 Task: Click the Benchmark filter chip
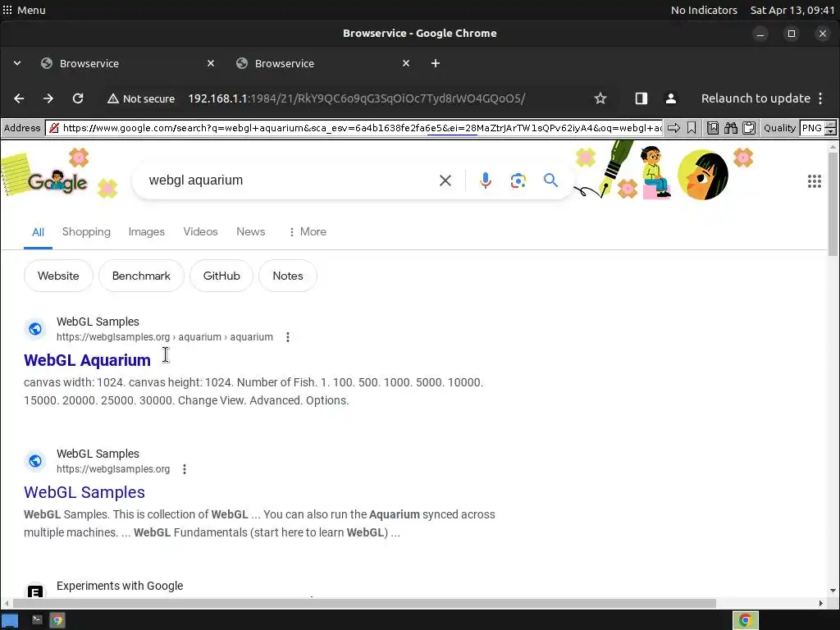coord(141,276)
